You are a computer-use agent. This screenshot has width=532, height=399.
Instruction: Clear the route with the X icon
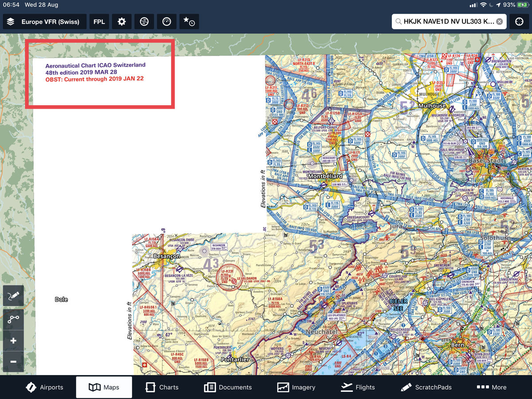click(500, 21)
